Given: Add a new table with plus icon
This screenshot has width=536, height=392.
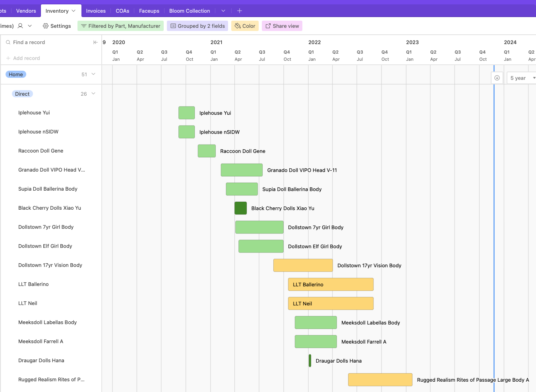Looking at the screenshot, I should [240, 11].
